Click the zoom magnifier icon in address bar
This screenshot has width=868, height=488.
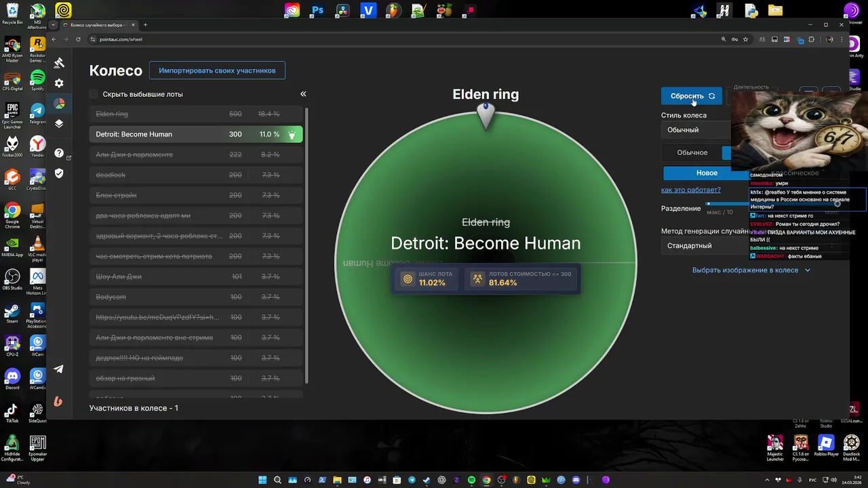point(724,39)
